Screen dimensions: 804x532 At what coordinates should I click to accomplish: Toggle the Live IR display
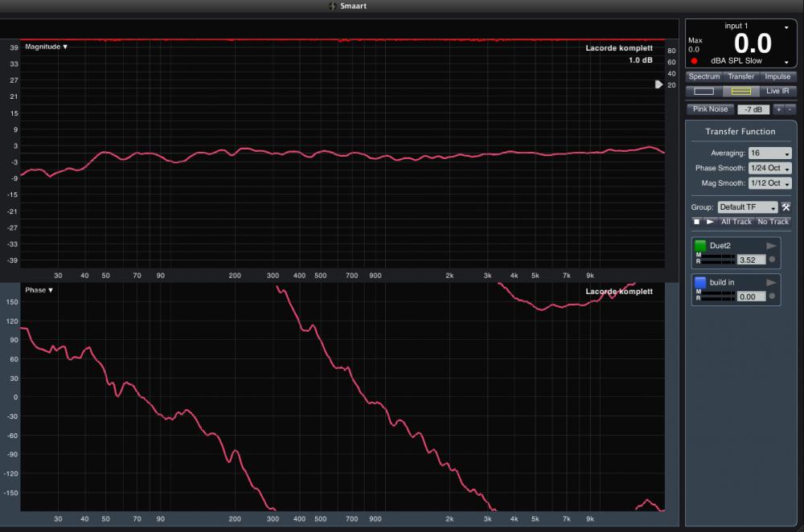(x=777, y=92)
